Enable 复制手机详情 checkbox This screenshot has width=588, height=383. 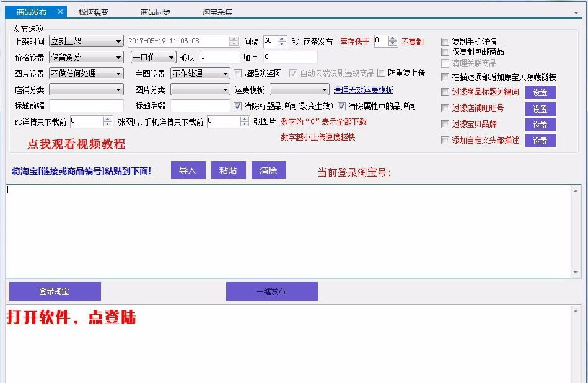point(445,42)
